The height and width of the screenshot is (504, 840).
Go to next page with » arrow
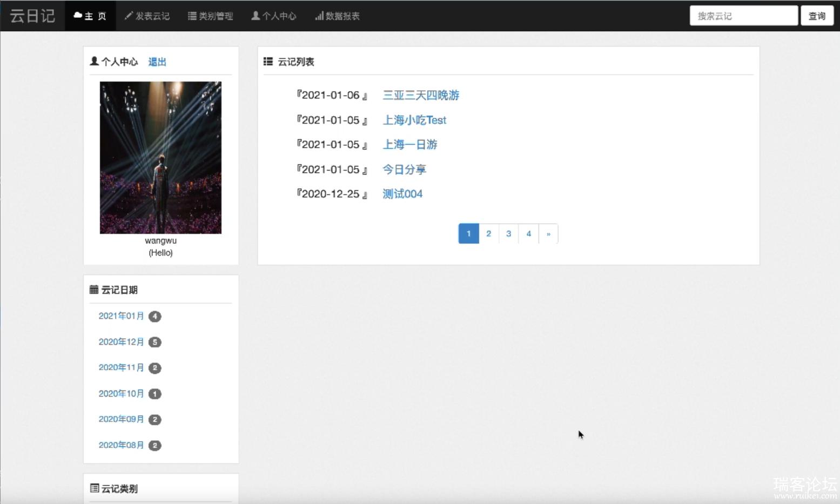tap(548, 233)
